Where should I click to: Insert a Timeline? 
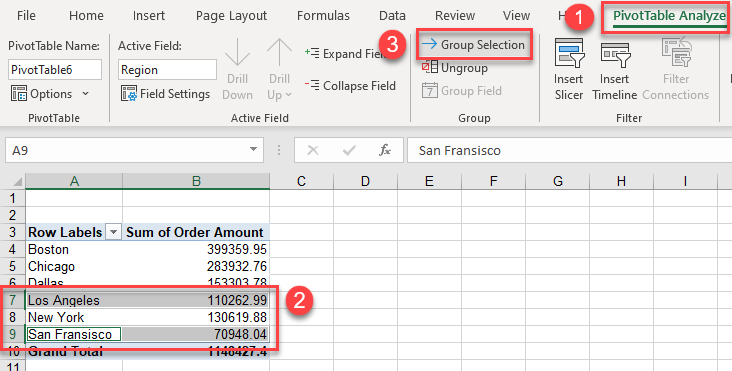point(614,69)
